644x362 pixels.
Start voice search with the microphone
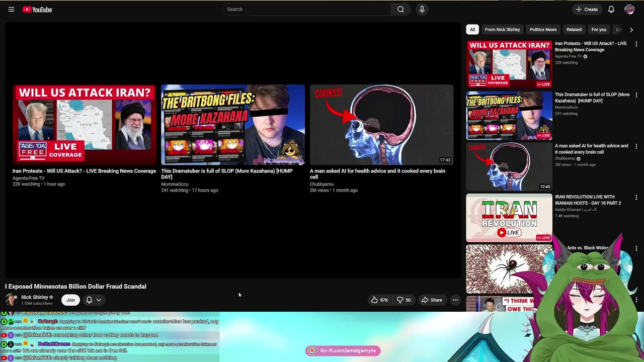pos(422,9)
